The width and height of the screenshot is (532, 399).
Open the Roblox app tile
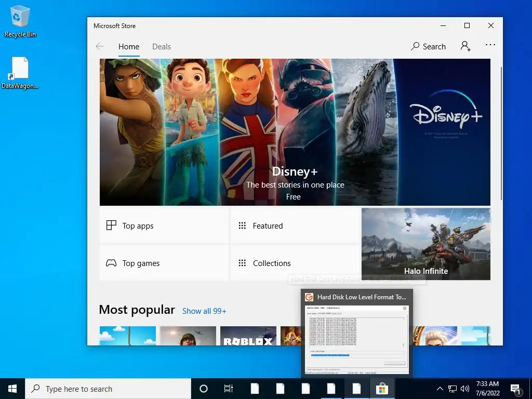(248, 336)
